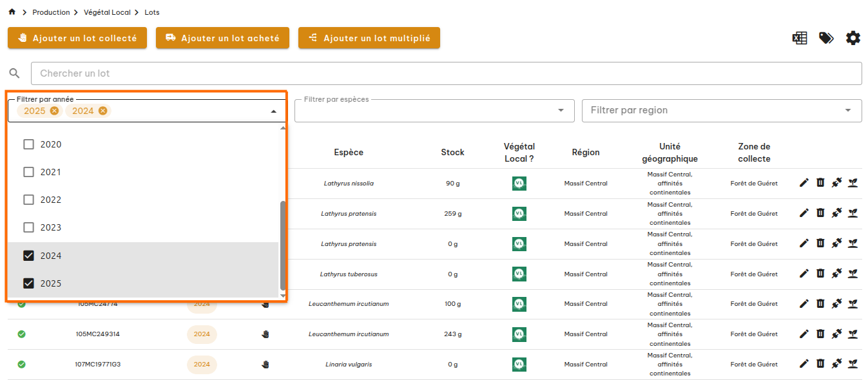The image size is (868, 380).
Task: Click the plug icon on the 243 g Leucanthemum row
Action: click(x=836, y=334)
